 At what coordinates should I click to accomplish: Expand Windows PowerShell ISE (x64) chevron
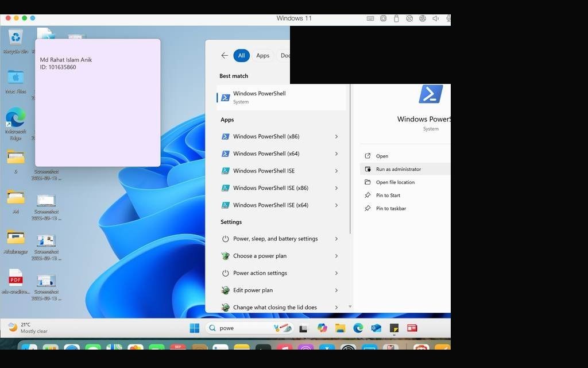pos(336,205)
